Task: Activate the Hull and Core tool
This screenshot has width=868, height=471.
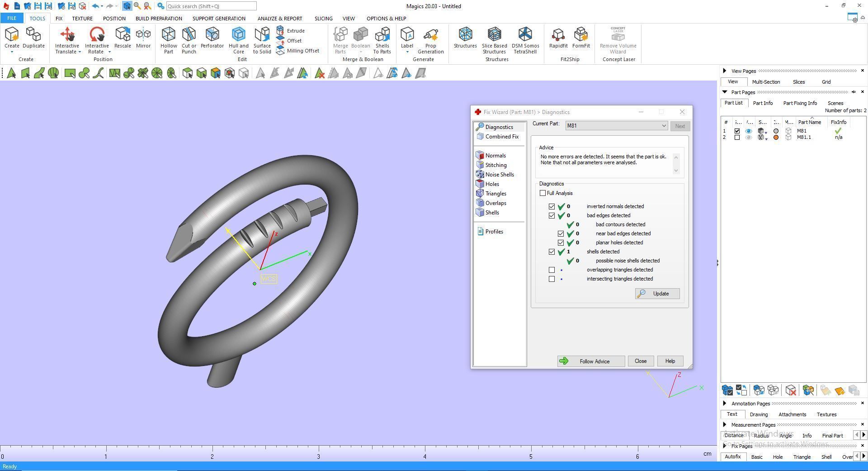Action: point(238,40)
